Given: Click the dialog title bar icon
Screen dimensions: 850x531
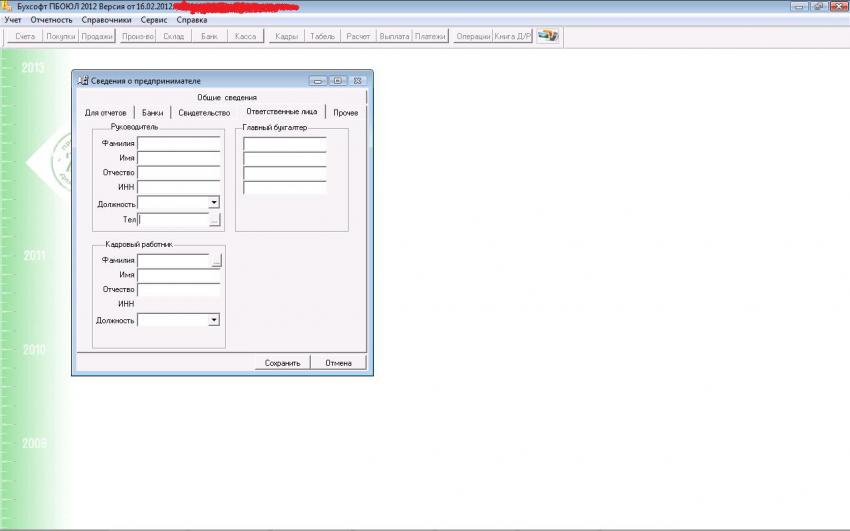Looking at the screenshot, I should coord(83,80).
